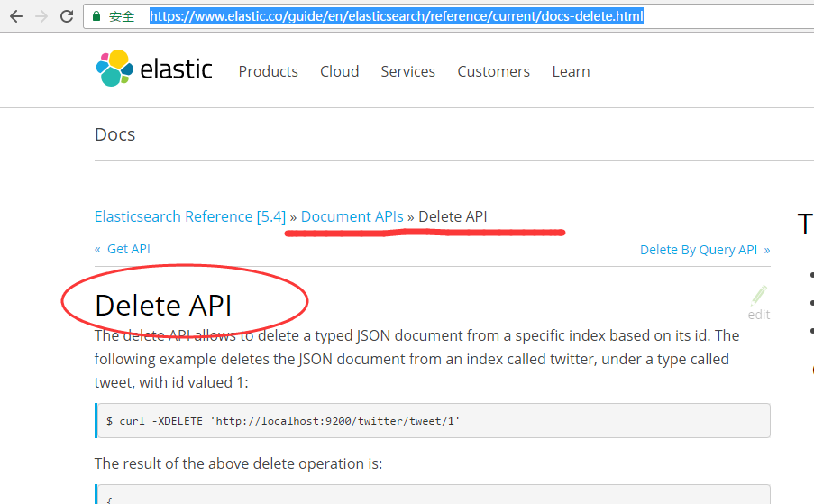Open the Cloud menu
The height and width of the screenshot is (504, 814).
coord(340,71)
